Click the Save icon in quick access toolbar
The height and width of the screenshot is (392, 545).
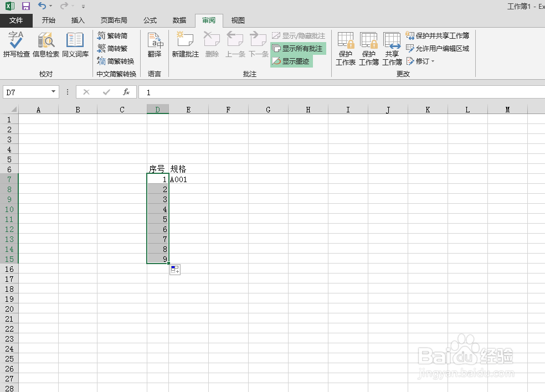pyautogui.click(x=25, y=6)
